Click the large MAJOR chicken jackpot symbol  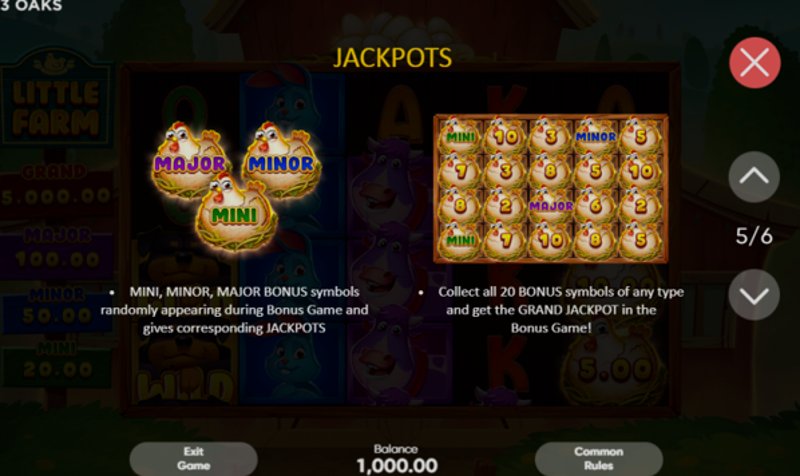click(190, 159)
